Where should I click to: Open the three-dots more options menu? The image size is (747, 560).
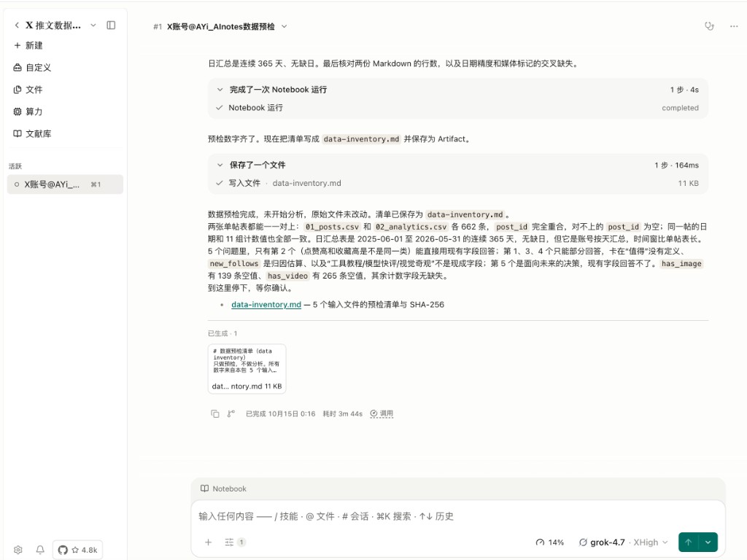[734, 26]
